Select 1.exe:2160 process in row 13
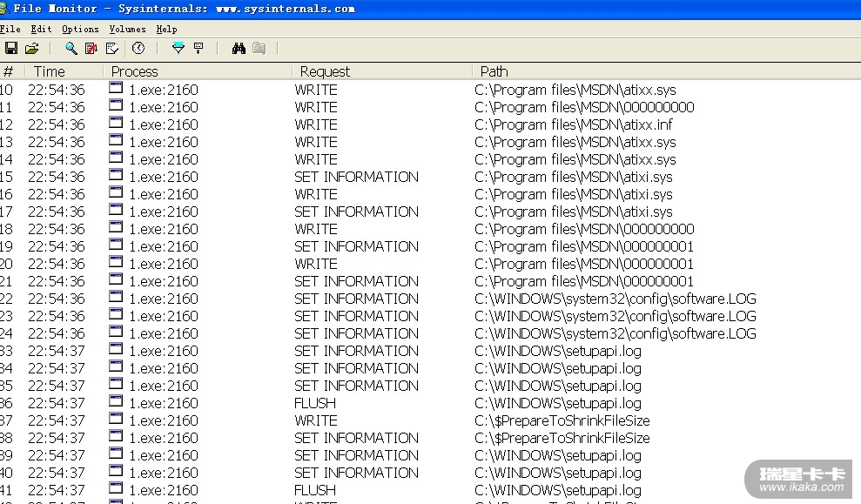This screenshot has height=504, width=861. click(164, 142)
